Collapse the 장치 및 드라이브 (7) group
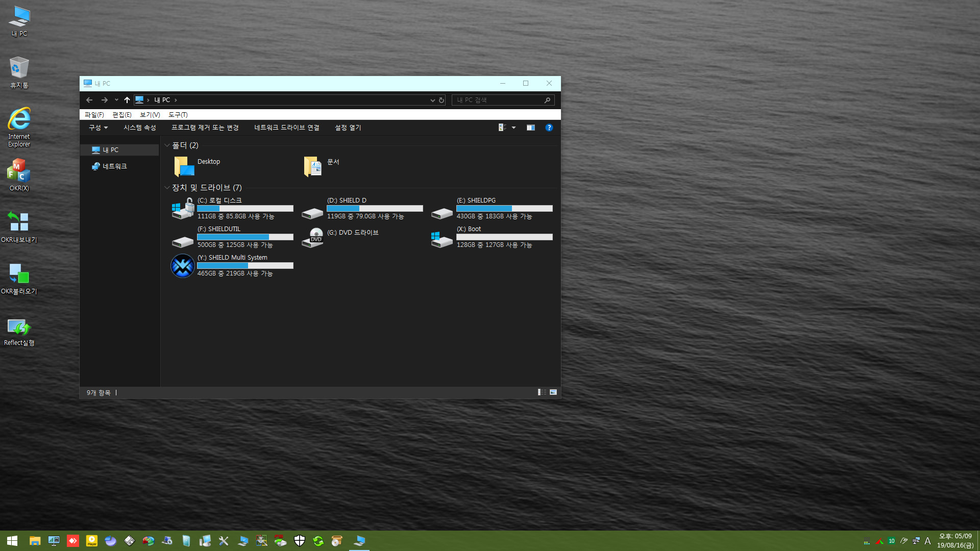This screenshot has width=980, height=551. (x=167, y=188)
